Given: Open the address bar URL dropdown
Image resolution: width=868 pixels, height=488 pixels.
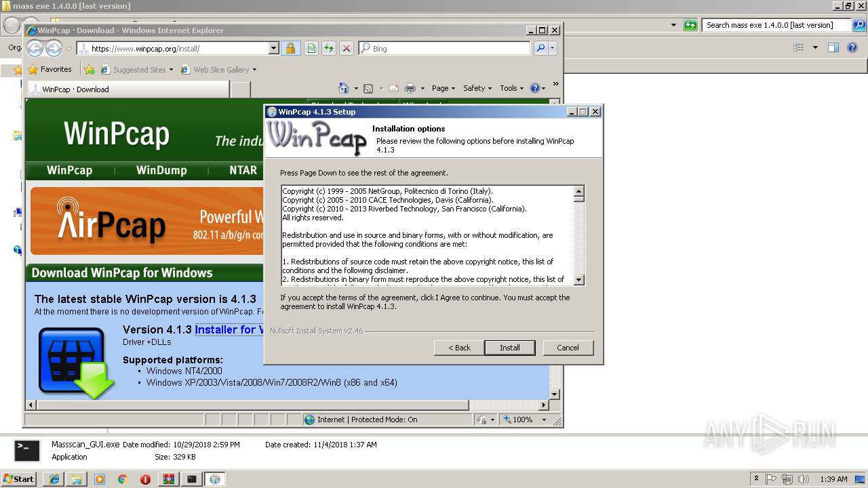Looking at the screenshot, I should coord(274,48).
